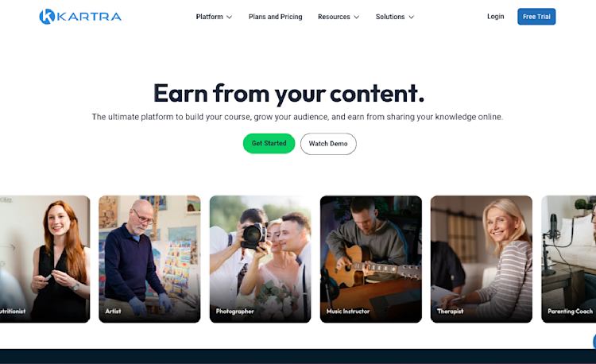Viewport: 596px width, 364px height.
Task: Expand the Resources dropdown chevron
Action: tap(357, 17)
